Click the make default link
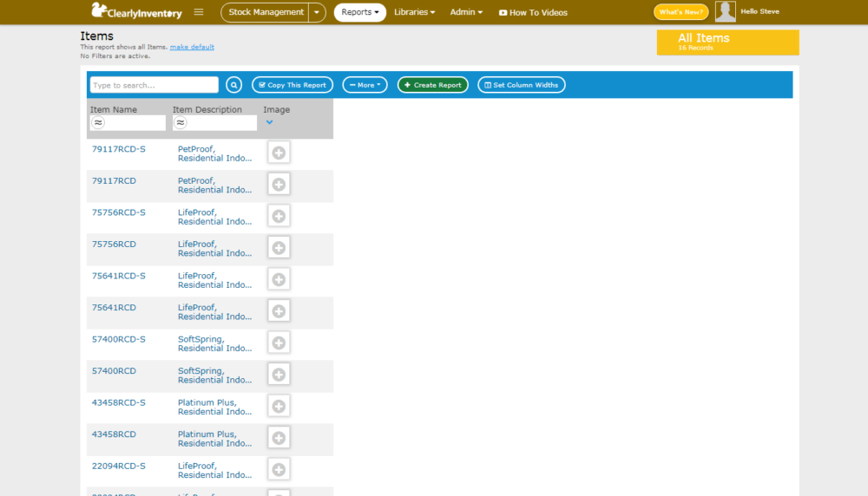This screenshot has width=868, height=496. click(x=192, y=47)
